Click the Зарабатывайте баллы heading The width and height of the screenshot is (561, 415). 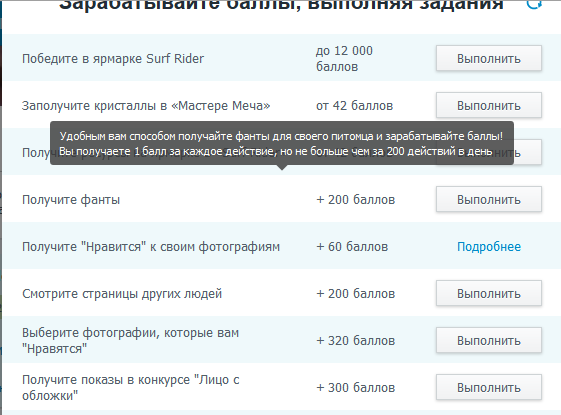pyautogui.click(x=281, y=5)
